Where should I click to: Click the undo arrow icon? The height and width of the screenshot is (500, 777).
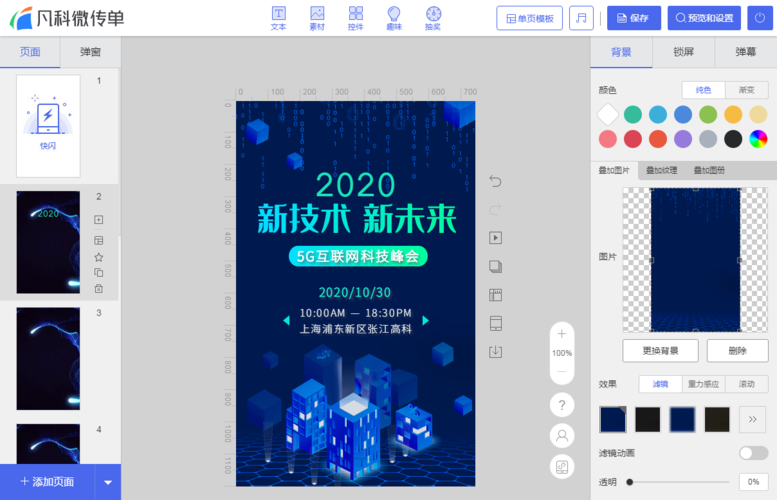pyautogui.click(x=495, y=181)
